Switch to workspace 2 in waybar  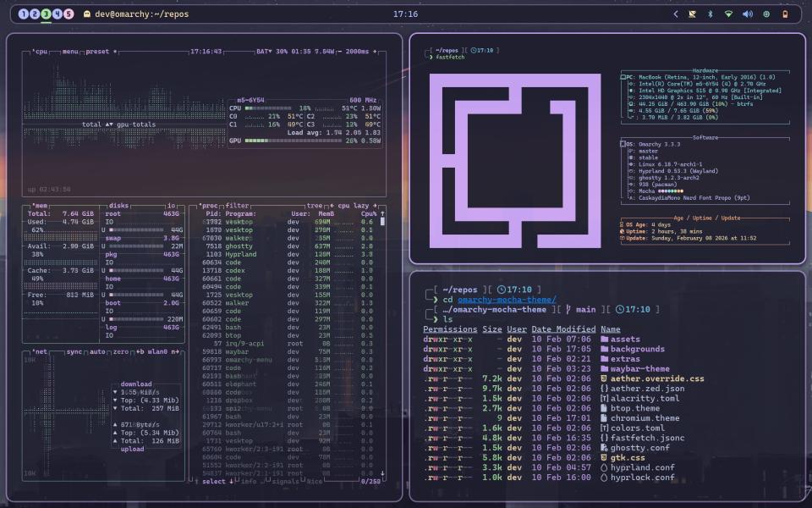[34, 14]
